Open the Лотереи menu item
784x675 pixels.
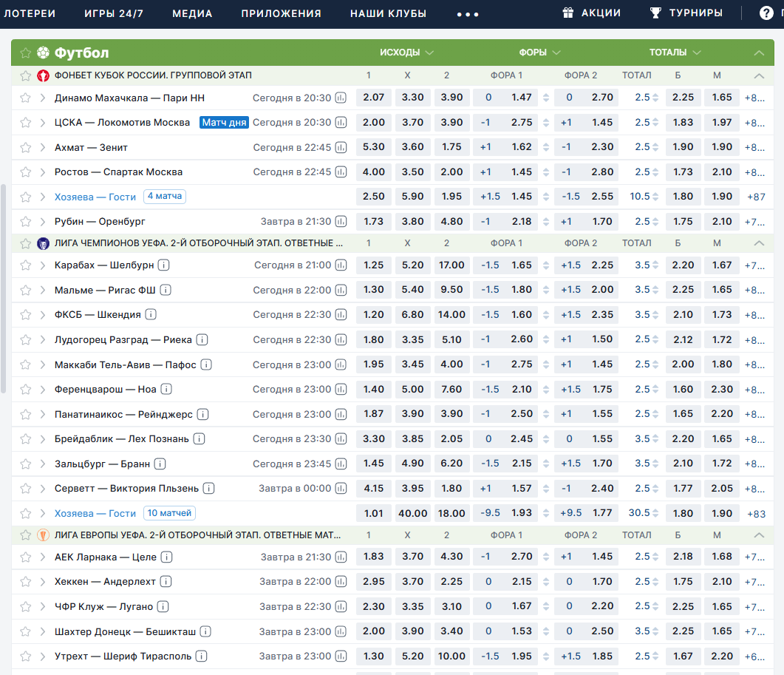30,13
